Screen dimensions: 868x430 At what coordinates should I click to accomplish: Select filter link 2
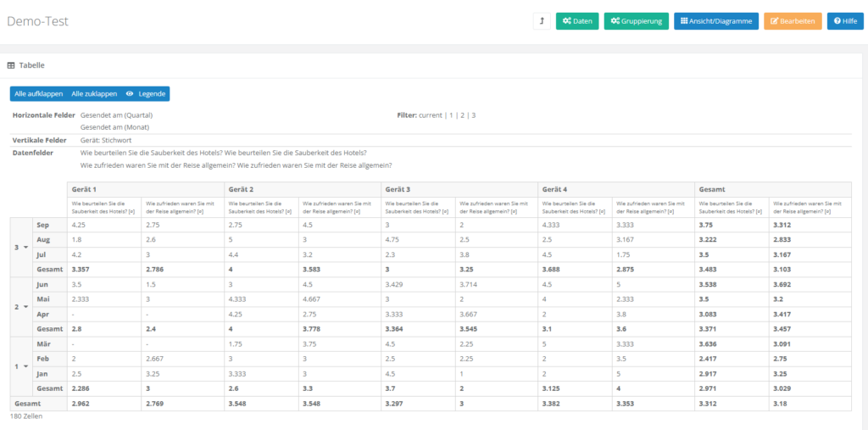[462, 114]
